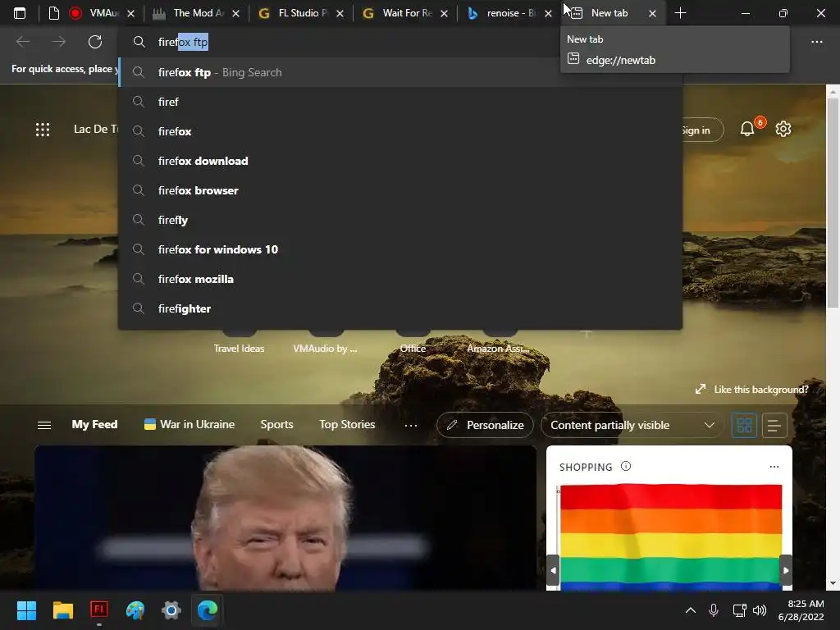Open Content partially visible dropdown
The height and width of the screenshot is (630, 840).
pos(632,426)
